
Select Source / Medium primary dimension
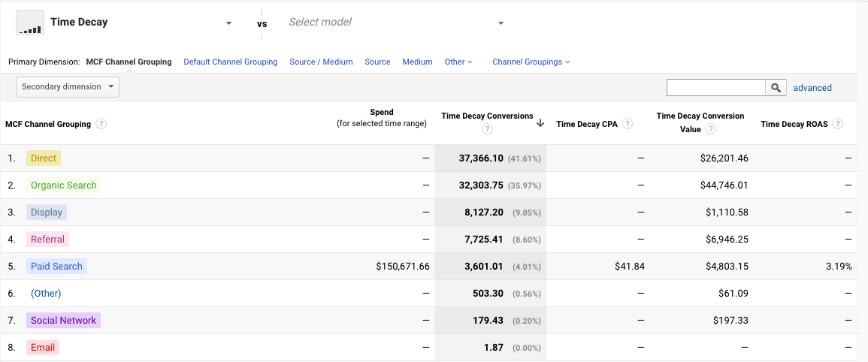point(321,62)
